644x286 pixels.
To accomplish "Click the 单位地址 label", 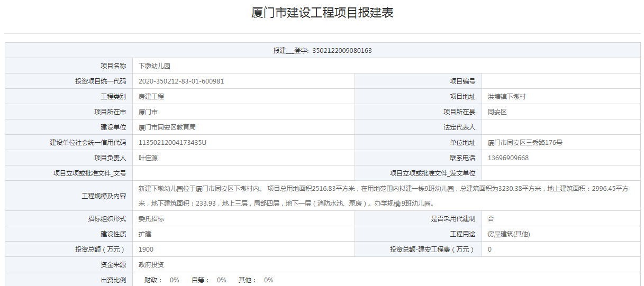I will [x=462, y=143].
